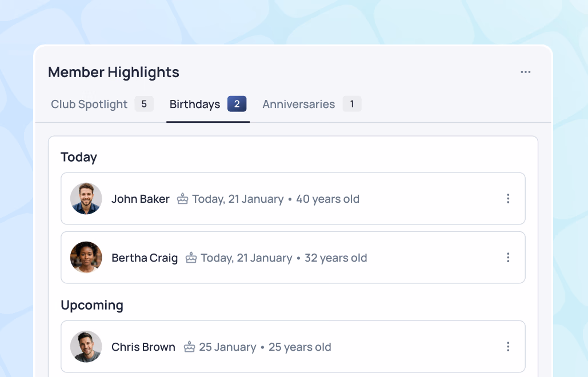Open the Anniversaries tab

click(x=311, y=104)
